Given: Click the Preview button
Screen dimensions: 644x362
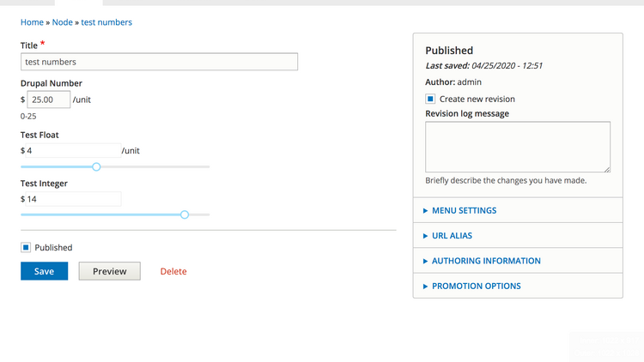Looking at the screenshot, I should coord(109,271).
